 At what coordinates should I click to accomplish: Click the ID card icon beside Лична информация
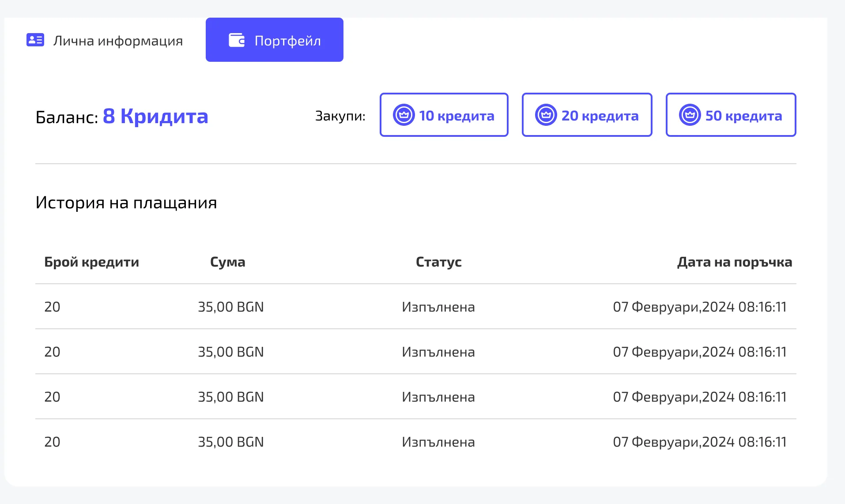tap(35, 40)
